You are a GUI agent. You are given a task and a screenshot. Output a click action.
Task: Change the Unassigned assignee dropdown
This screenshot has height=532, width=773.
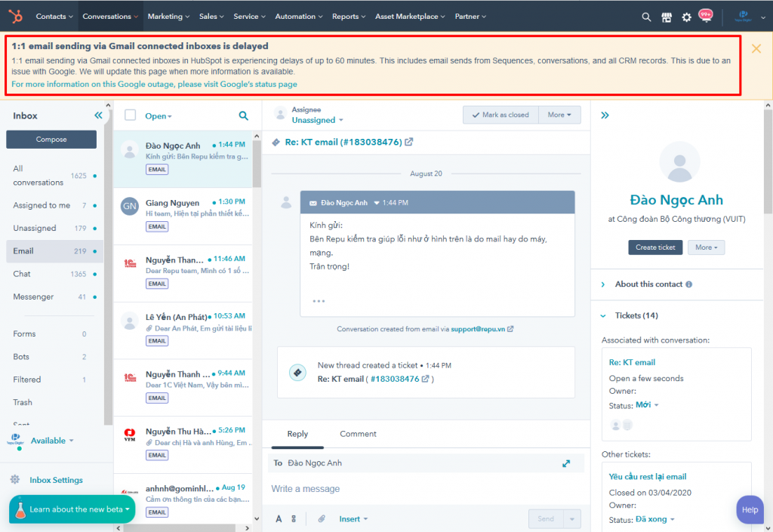tap(317, 120)
